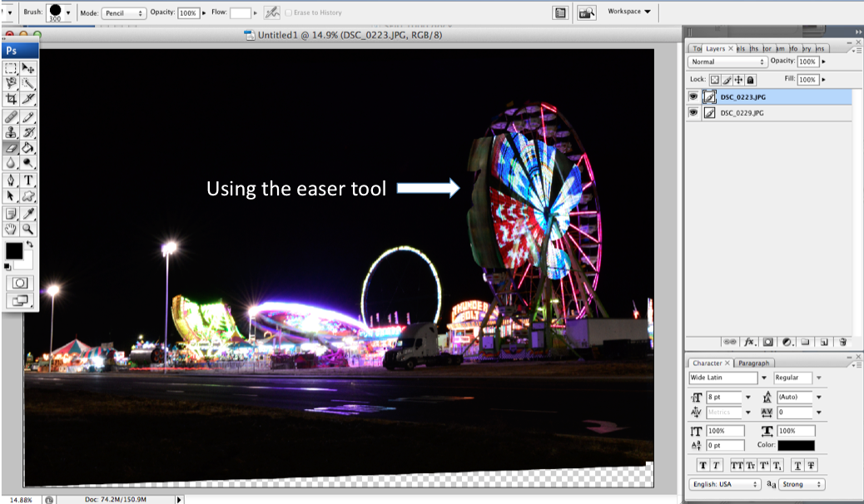Image resolution: width=864 pixels, height=504 pixels.
Task: Hide the DSC_0223.JPG layer
Action: (693, 96)
